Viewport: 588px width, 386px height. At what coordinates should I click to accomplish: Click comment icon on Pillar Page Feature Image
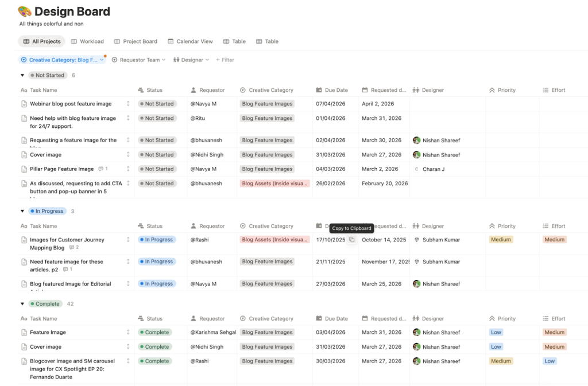click(100, 169)
